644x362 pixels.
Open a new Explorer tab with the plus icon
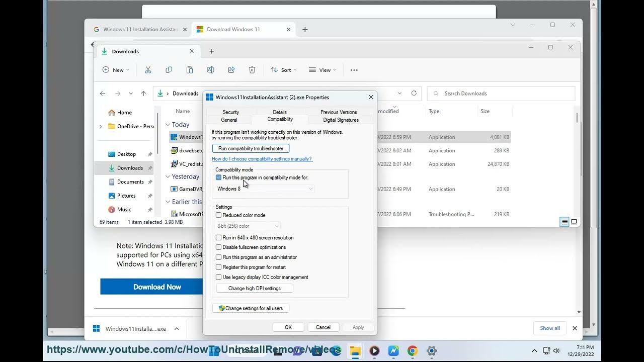[211, 51]
